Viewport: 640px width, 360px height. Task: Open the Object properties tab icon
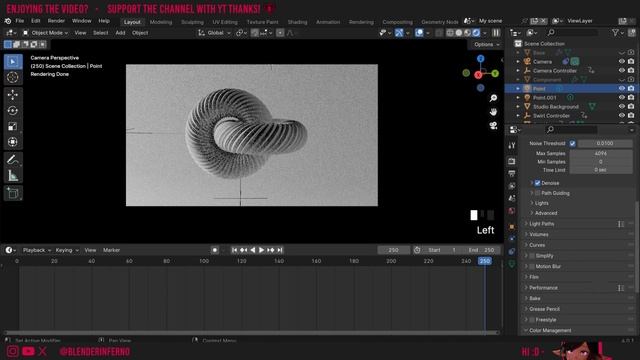tap(512, 227)
